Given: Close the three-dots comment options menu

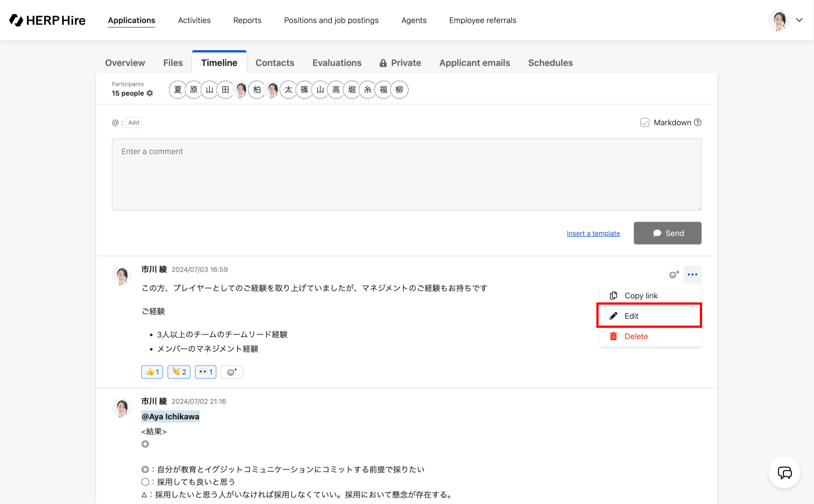Looking at the screenshot, I should pos(692,275).
